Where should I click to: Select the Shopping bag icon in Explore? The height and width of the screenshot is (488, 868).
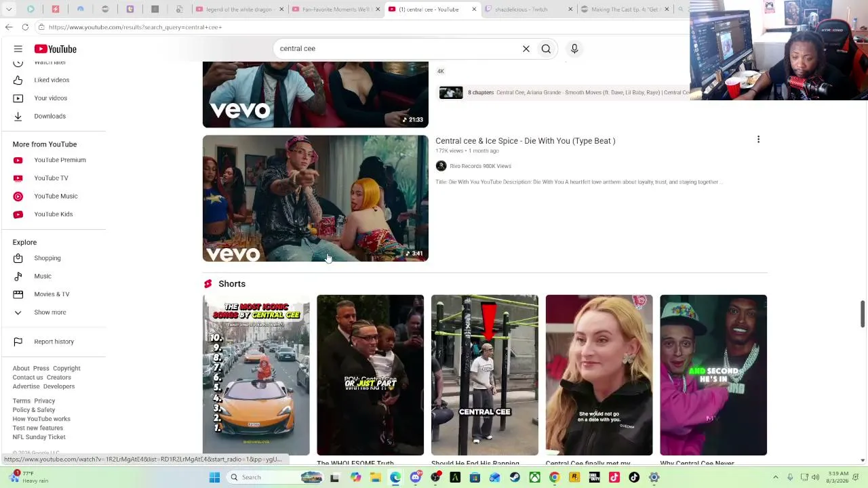[18, 258]
